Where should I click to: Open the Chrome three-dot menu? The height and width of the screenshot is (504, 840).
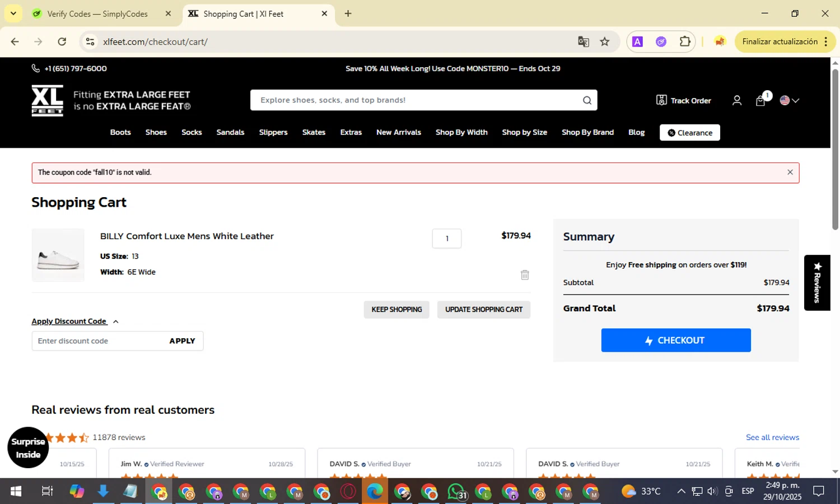(x=826, y=41)
